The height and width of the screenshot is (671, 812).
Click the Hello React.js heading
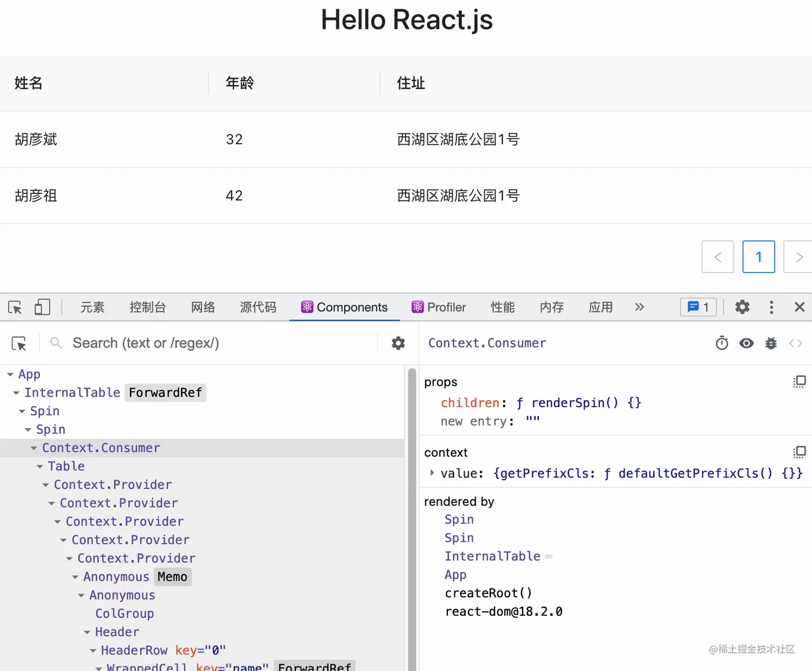click(x=407, y=20)
